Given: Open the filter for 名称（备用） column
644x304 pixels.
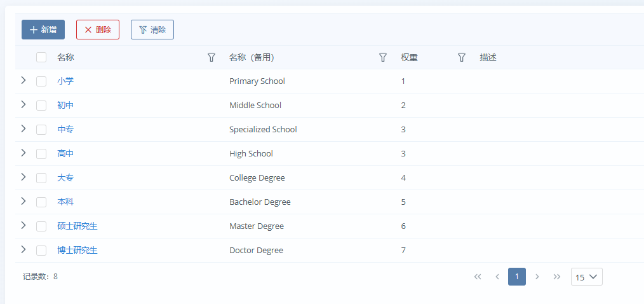Looking at the screenshot, I should click(383, 57).
